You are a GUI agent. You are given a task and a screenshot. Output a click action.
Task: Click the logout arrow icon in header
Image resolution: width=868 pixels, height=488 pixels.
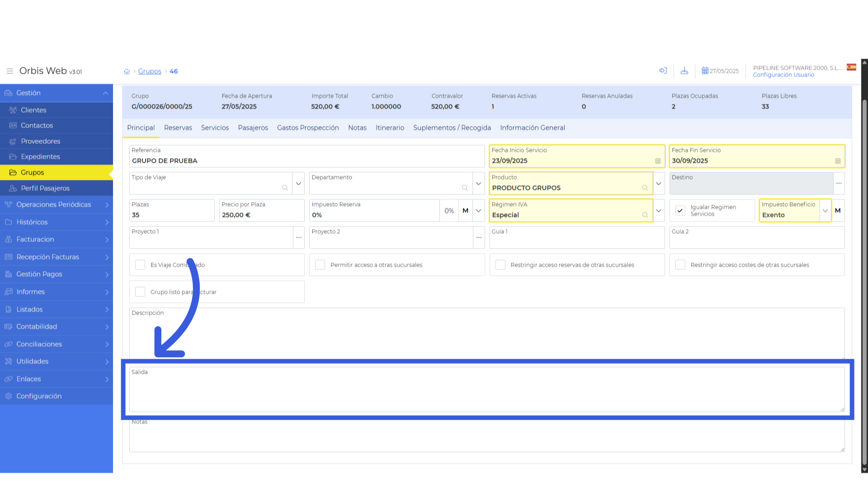click(x=663, y=70)
